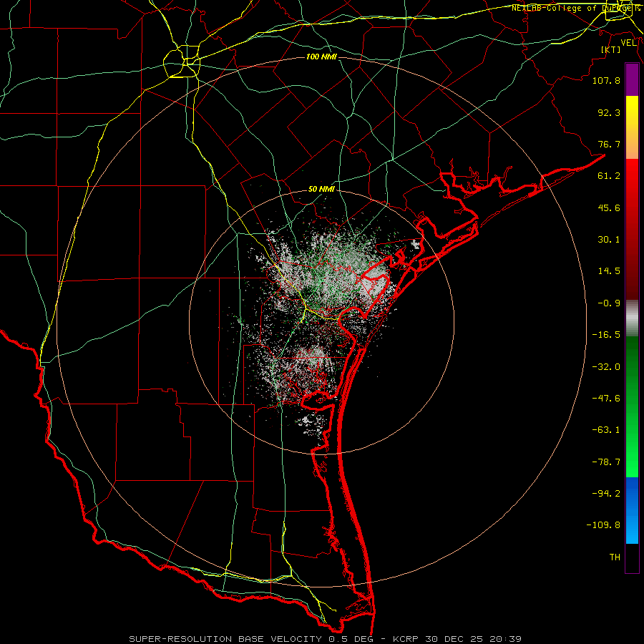This screenshot has height=644, width=644.
Task: Click the 92.3 velocity scale value
Action: click(x=609, y=112)
